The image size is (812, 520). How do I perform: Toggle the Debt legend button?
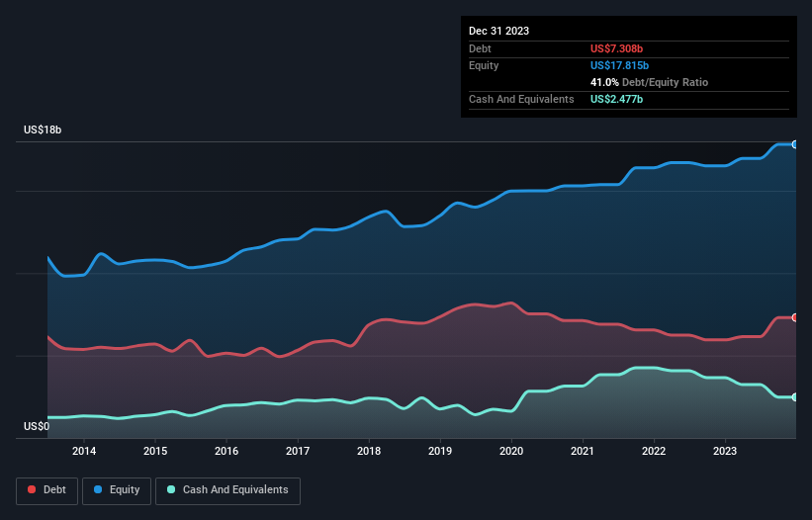pos(47,490)
